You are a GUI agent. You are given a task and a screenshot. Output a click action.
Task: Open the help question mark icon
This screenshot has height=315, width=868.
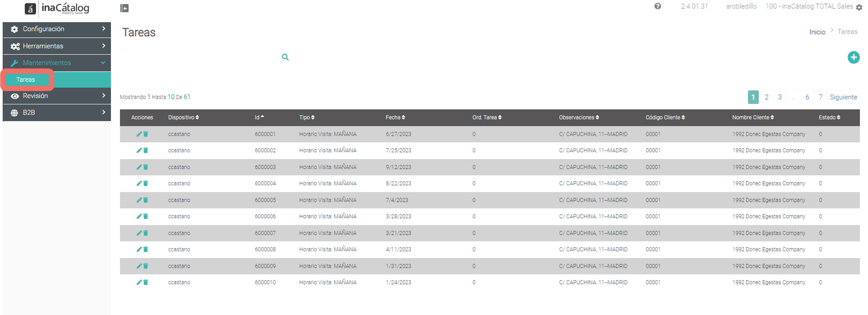[657, 6]
